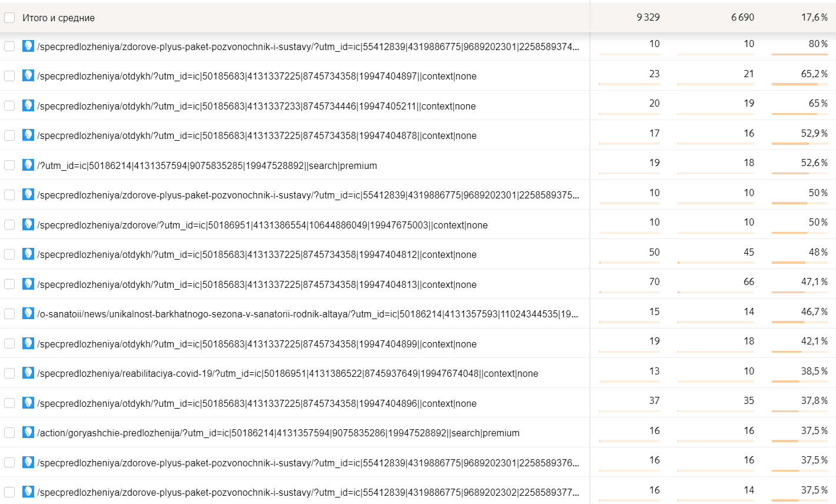Open pozvonochnik-i-sustavy link ending 2258589376
836x504 pixels.
pos(307,463)
